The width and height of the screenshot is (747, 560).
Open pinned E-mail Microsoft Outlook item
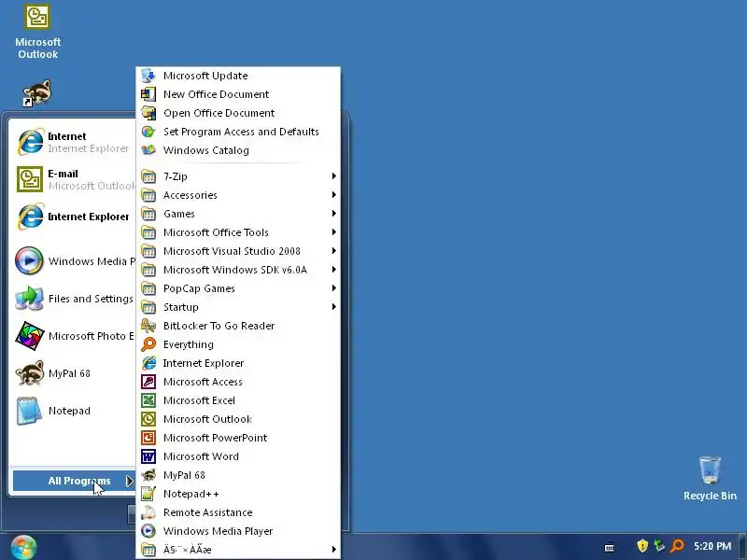(73, 179)
